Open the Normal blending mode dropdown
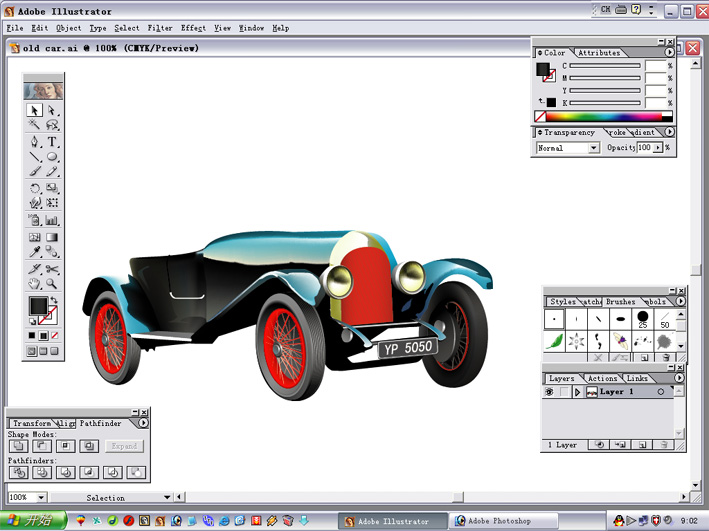The width and height of the screenshot is (709, 531). 593,148
